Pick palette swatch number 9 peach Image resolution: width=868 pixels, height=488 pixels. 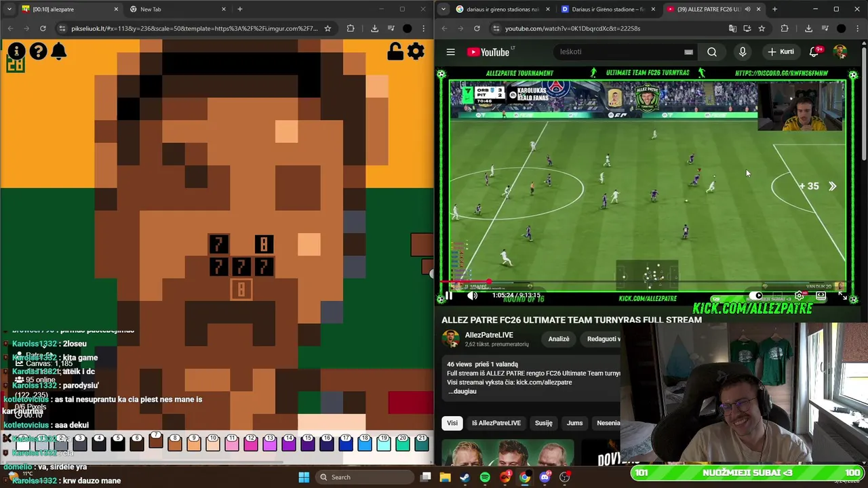point(193,443)
